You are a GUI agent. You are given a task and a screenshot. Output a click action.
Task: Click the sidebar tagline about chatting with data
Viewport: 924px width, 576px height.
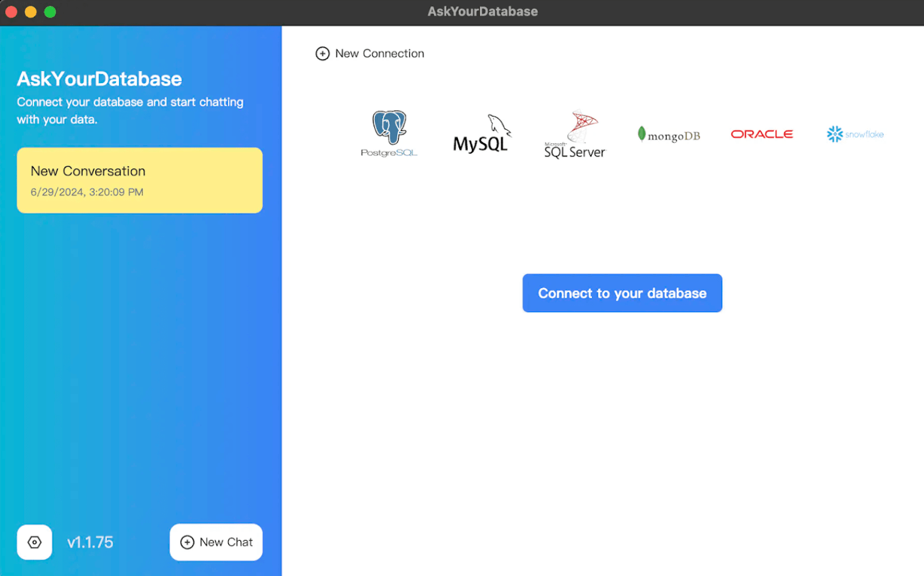click(x=130, y=111)
